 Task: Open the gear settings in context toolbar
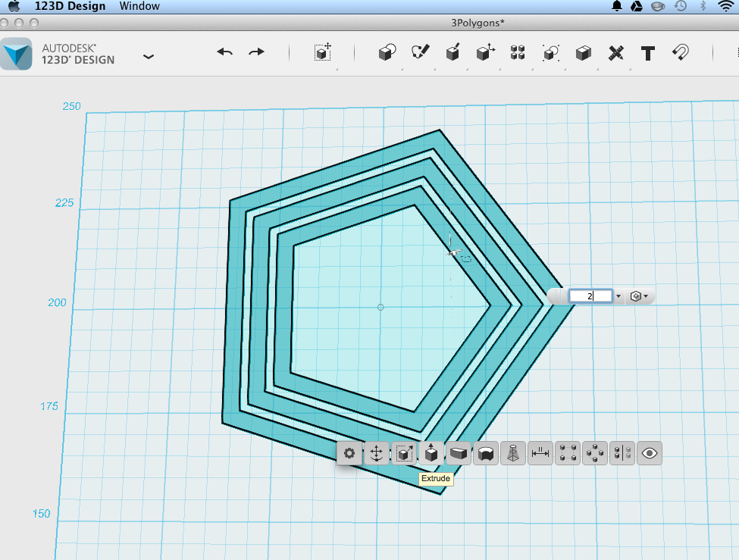coord(349,453)
